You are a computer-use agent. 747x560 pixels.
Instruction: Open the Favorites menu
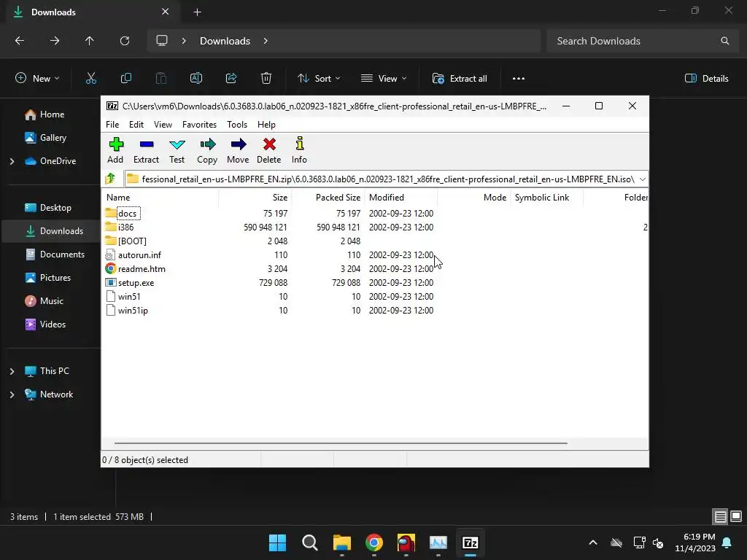[x=199, y=124]
